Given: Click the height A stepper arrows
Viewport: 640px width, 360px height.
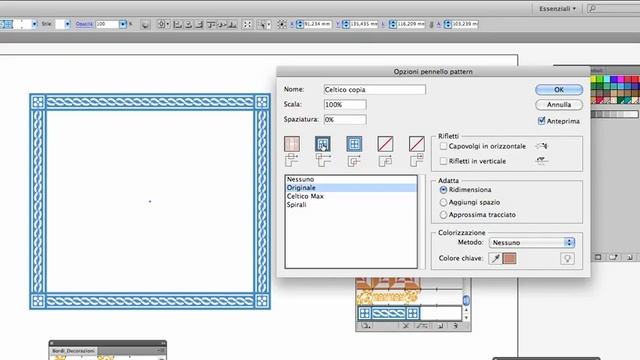Looking at the screenshot, I should pos(448,24).
